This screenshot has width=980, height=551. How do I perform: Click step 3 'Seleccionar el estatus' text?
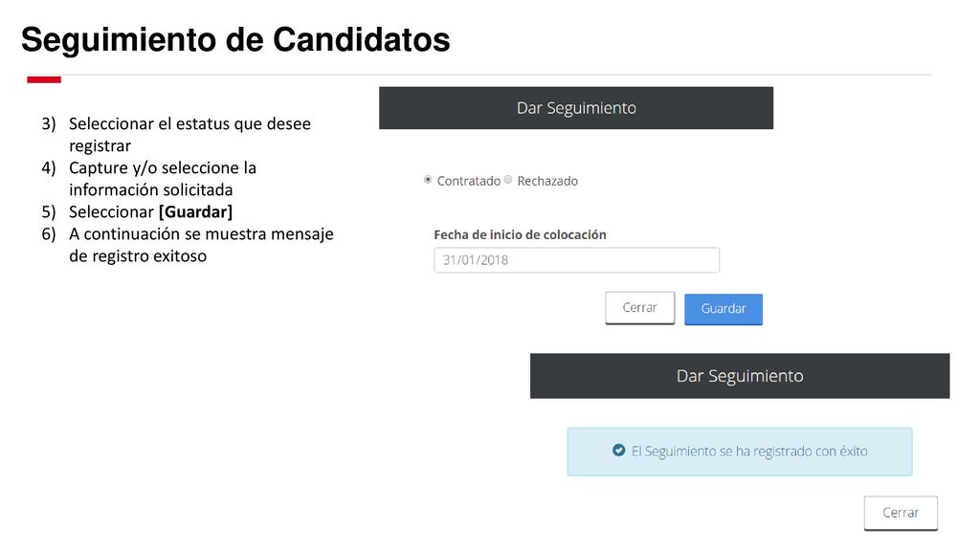pyautogui.click(x=190, y=134)
